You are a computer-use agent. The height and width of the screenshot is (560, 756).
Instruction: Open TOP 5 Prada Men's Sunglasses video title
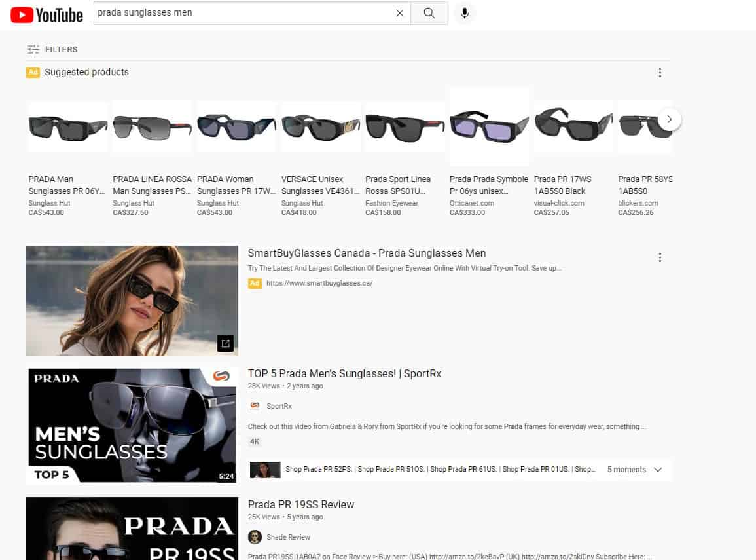(x=344, y=374)
